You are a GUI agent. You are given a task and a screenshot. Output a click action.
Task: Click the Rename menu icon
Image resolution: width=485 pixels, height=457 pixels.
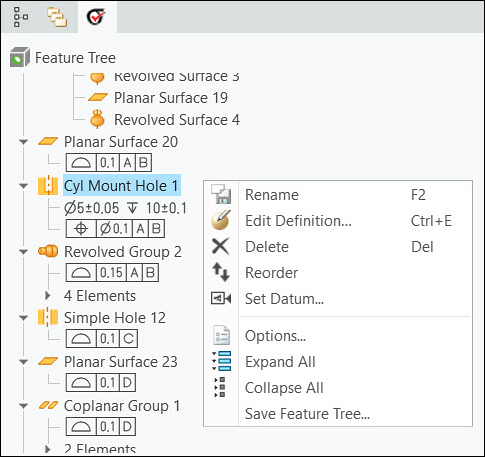point(221,194)
